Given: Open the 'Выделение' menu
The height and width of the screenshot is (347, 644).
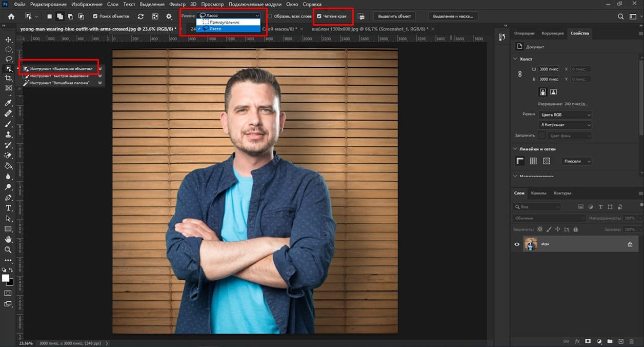Looking at the screenshot, I should [152, 4].
